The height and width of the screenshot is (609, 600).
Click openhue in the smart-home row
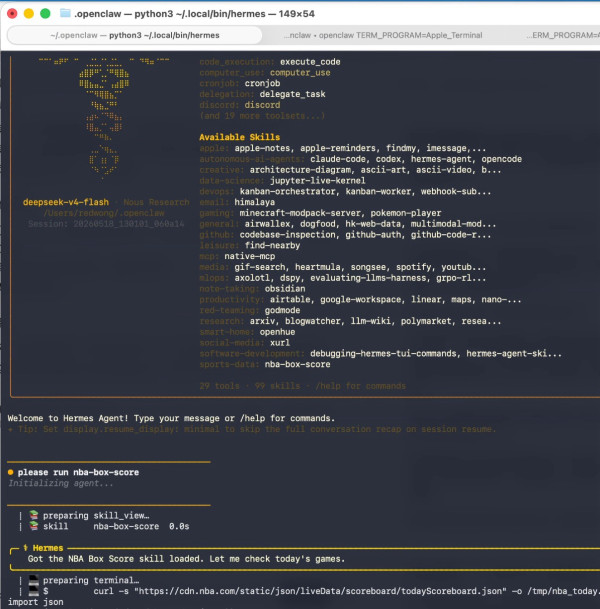(277, 332)
